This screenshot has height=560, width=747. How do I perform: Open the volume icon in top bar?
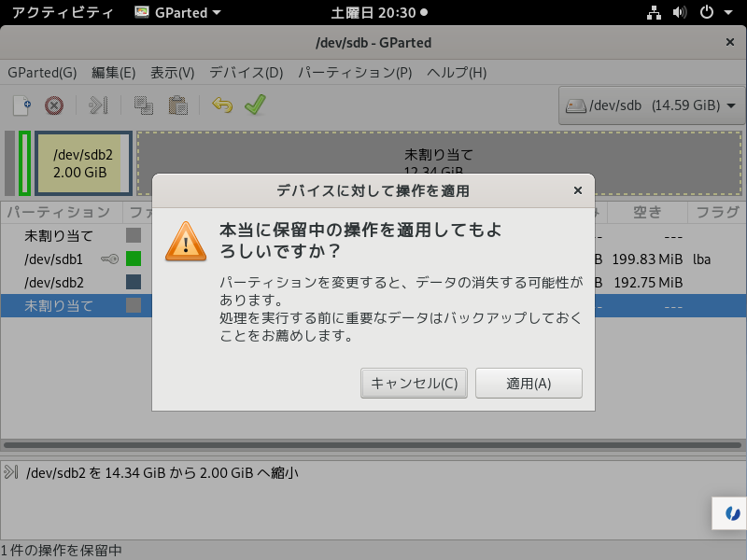point(680,12)
